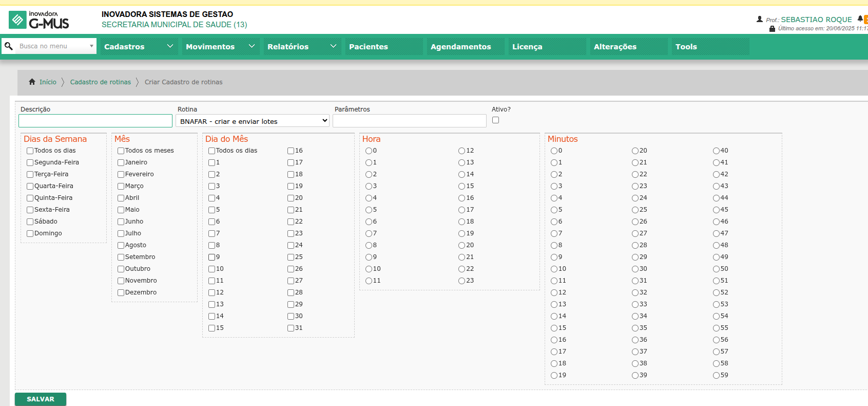Click the search magnifier icon
Screen dimensions: 868x406
9,46
